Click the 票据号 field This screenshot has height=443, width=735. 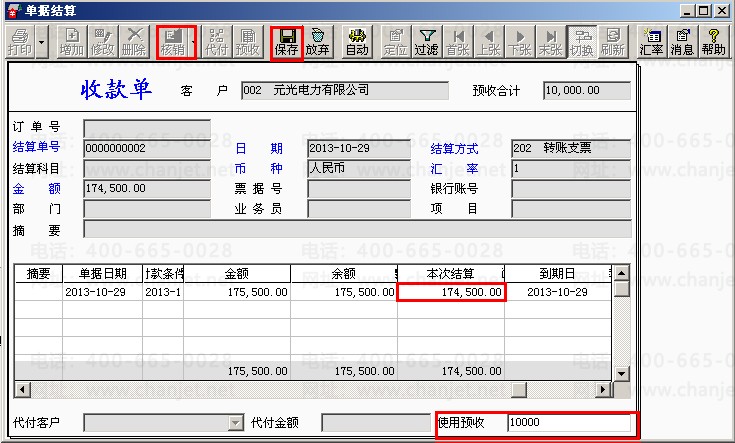coord(359,188)
